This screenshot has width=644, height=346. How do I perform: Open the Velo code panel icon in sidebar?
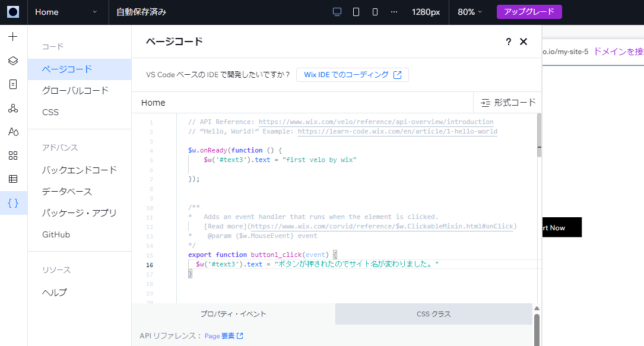pos(13,203)
